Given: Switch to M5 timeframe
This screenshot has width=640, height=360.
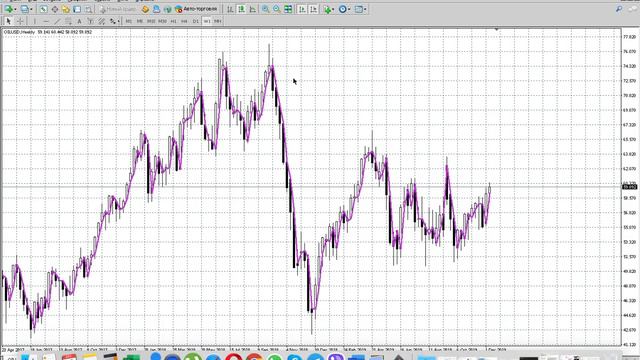Looking at the screenshot, I should pos(140,21).
